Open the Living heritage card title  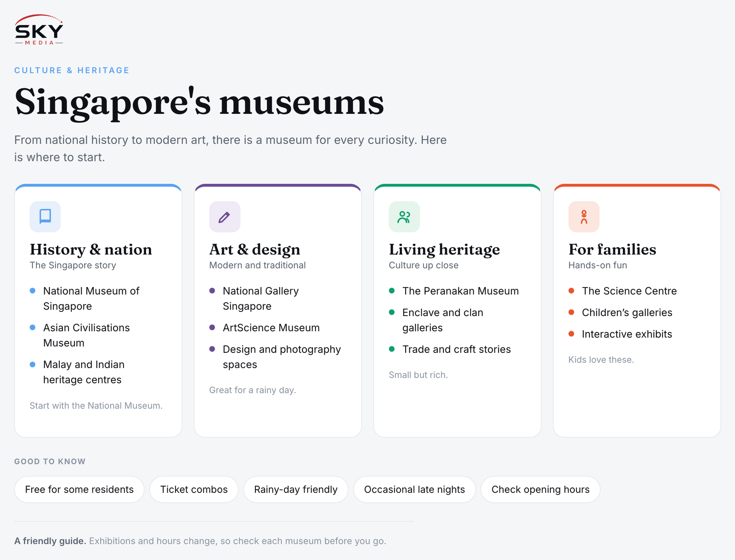pyautogui.click(x=444, y=249)
